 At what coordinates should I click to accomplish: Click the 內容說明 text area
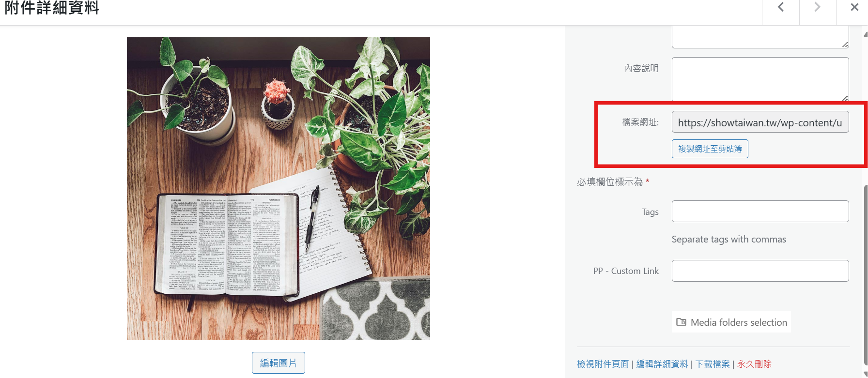coord(760,79)
